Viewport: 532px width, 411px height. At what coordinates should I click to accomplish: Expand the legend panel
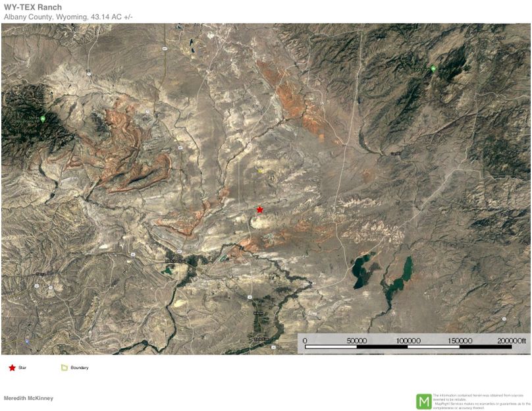pyautogui.click(x=46, y=368)
